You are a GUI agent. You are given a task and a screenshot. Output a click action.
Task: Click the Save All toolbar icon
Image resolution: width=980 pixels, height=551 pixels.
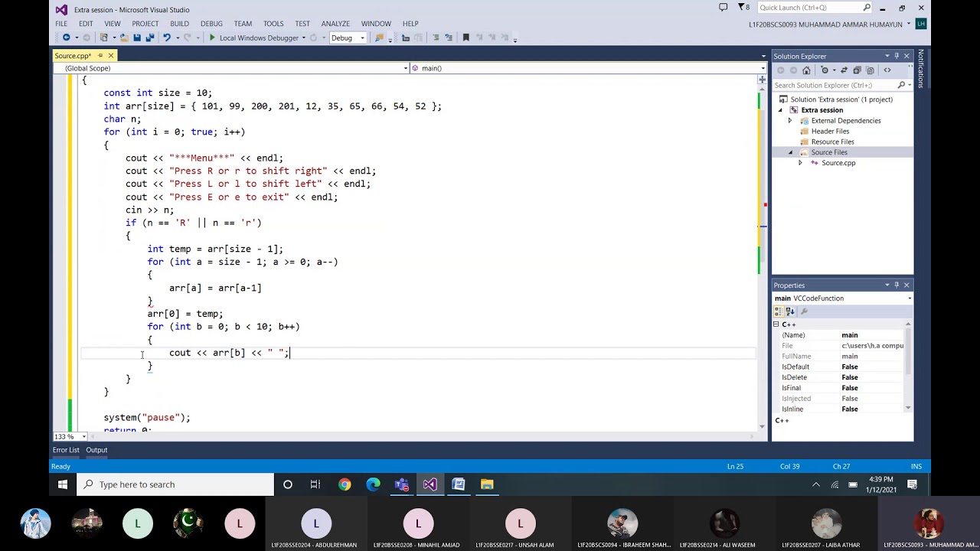click(149, 37)
